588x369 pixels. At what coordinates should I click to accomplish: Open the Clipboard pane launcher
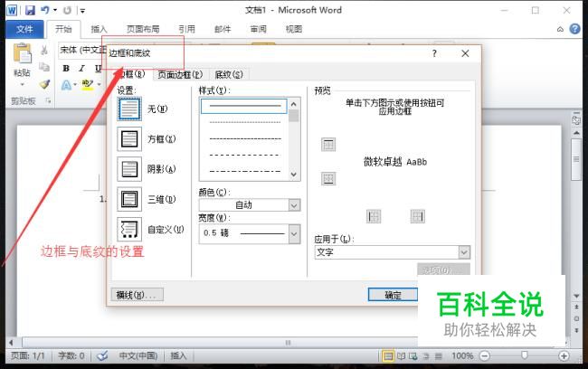coord(48,100)
